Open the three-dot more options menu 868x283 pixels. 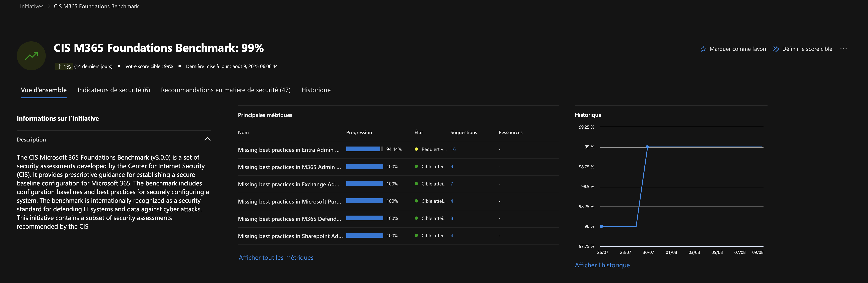click(x=843, y=49)
